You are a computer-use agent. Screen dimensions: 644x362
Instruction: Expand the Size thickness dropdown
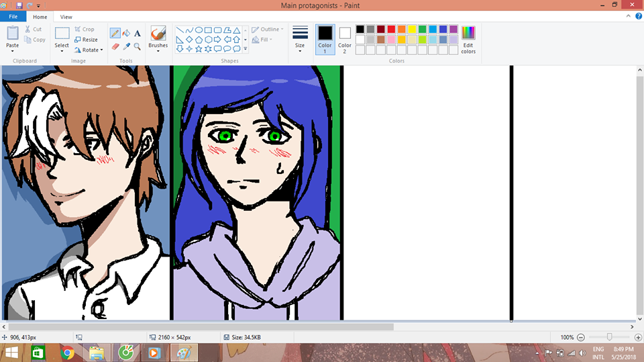click(x=300, y=39)
